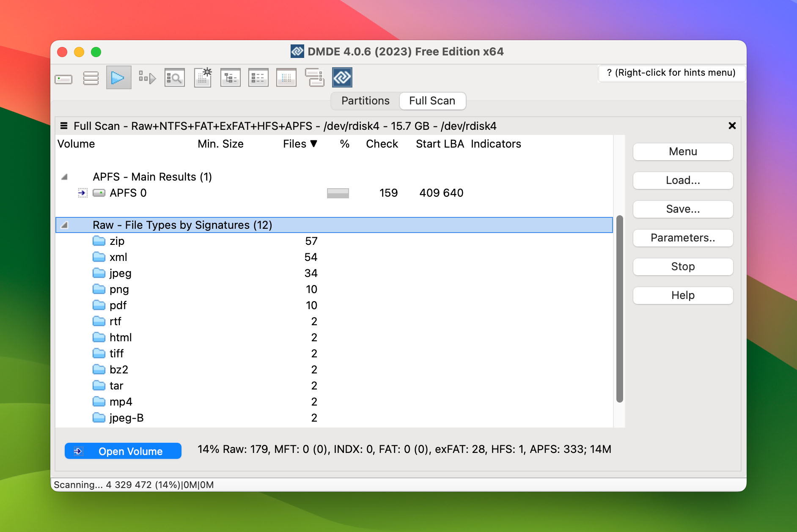
Task: Switch to the Partitions tab
Action: (x=365, y=101)
